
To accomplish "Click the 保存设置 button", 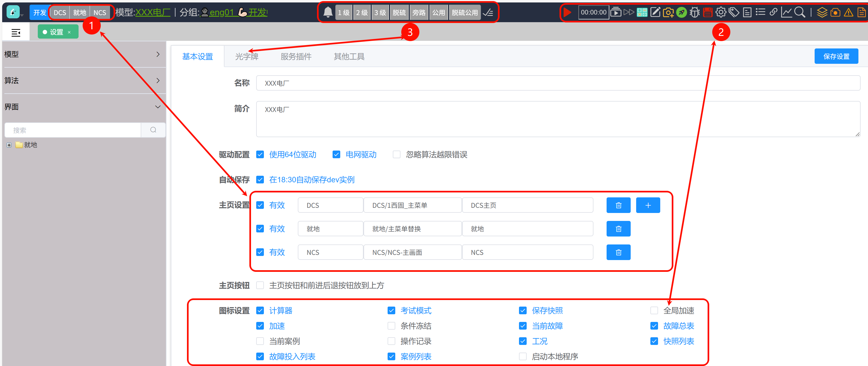I will coord(836,56).
